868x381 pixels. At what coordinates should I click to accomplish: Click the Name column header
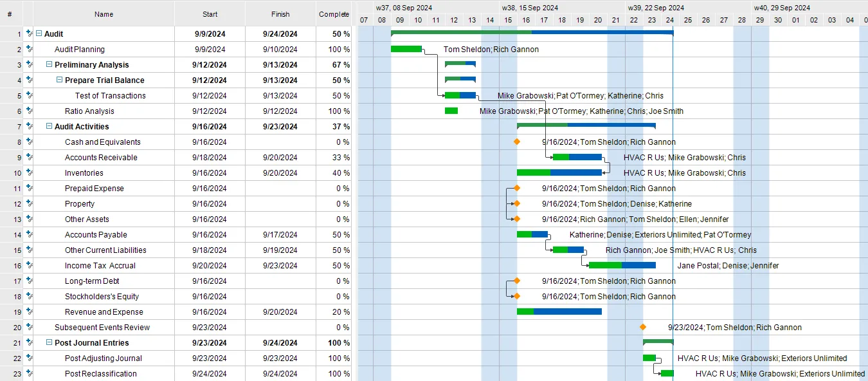click(104, 14)
